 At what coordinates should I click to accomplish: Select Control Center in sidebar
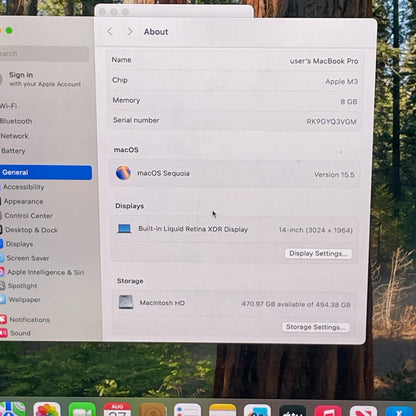(28, 216)
